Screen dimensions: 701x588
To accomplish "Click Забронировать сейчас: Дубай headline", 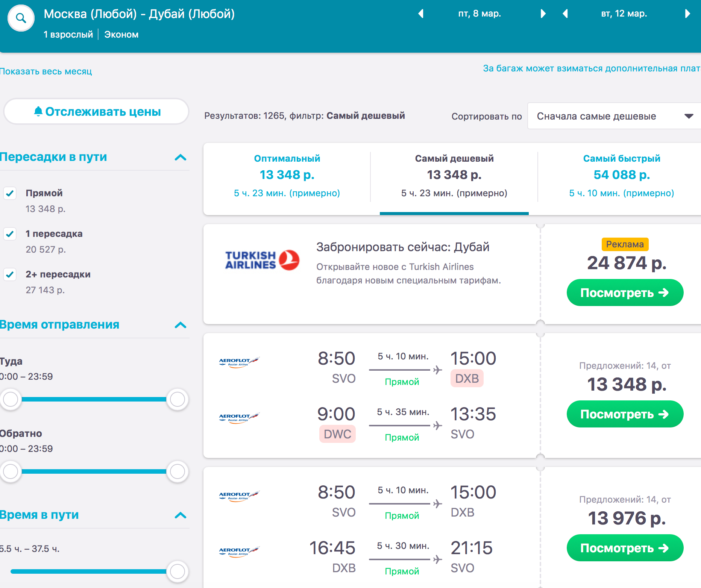I will [x=403, y=247].
